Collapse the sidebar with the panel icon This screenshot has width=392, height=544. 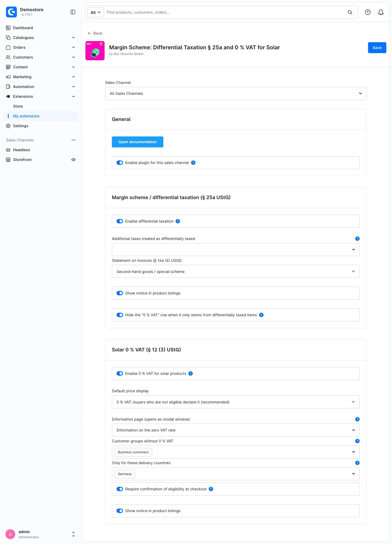73,12
